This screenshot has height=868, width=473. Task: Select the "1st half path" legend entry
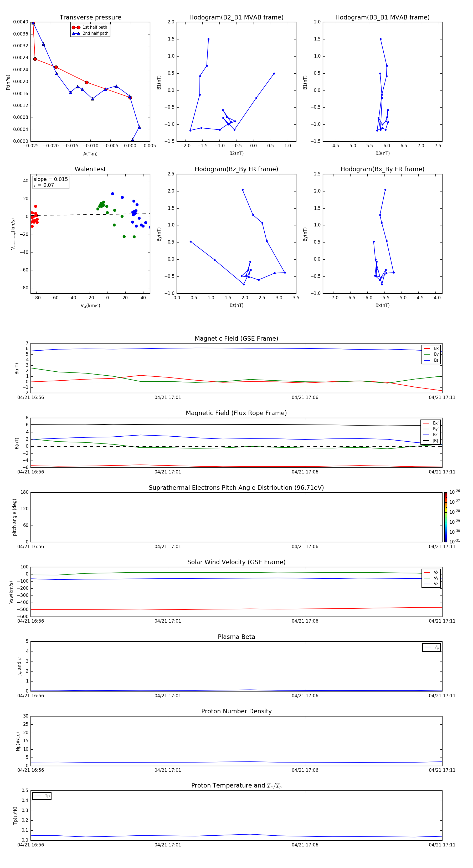(x=90, y=27)
